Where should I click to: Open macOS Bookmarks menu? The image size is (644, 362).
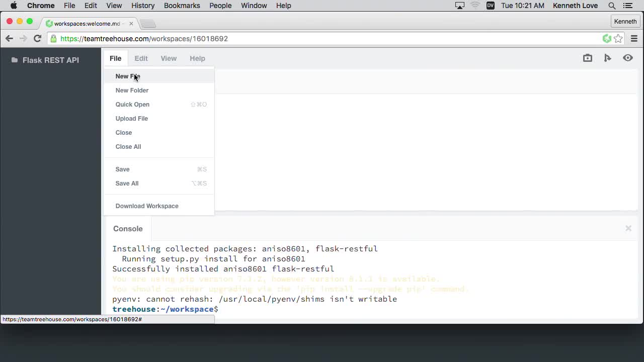[x=182, y=6]
